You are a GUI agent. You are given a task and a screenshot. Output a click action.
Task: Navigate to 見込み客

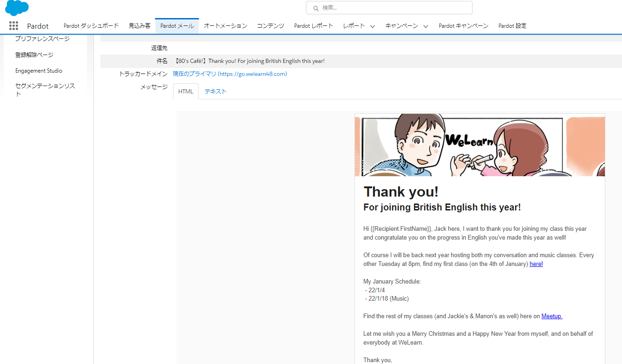139,26
